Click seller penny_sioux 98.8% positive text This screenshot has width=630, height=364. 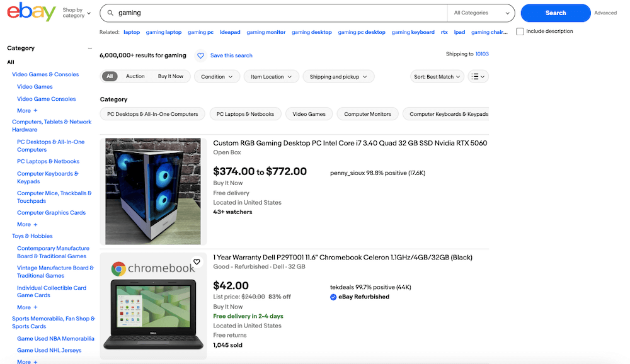[377, 173]
